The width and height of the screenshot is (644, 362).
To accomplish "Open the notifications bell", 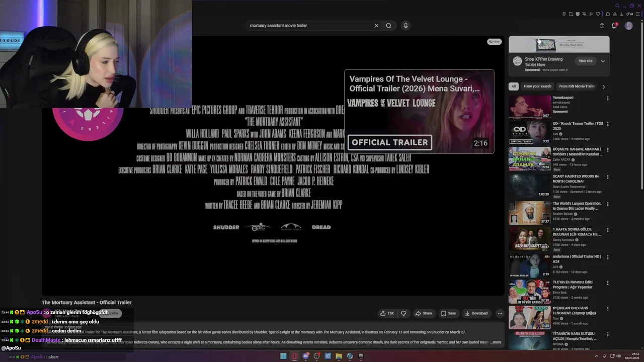I will 614,26.
